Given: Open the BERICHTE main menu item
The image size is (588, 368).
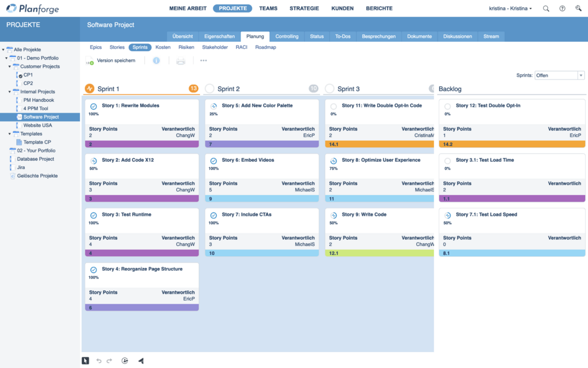Looking at the screenshot, I should 379,9.
